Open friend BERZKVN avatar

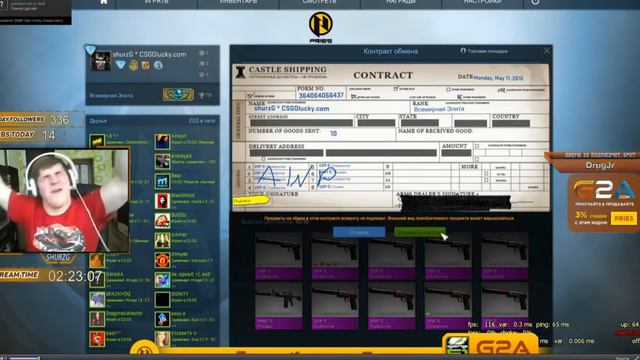point(97,299)
